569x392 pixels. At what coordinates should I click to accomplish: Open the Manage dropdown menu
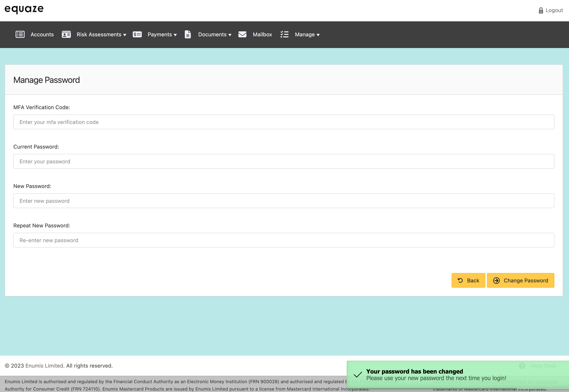[x=307, y=35]
